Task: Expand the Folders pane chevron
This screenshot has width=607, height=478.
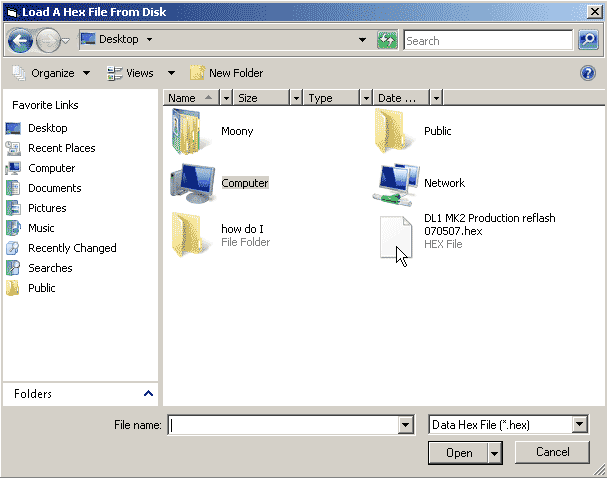Action: pos(149,394)
